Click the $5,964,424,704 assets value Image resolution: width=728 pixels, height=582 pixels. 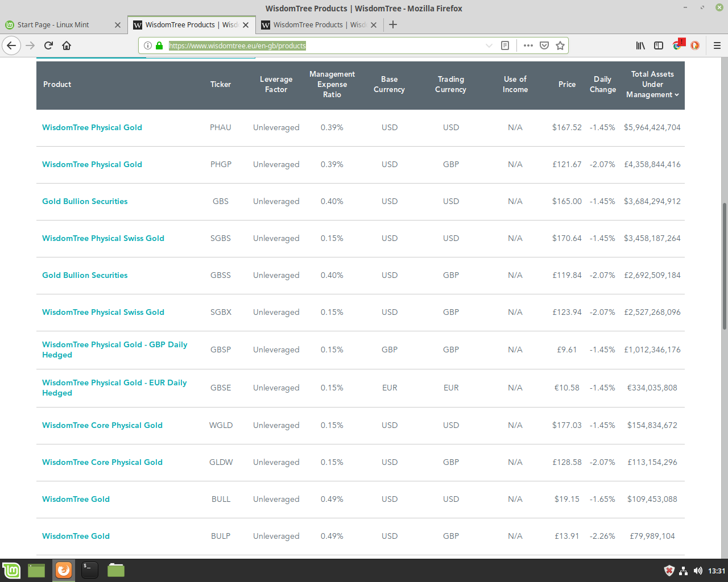pyautogui.click(x=652, y=127)
